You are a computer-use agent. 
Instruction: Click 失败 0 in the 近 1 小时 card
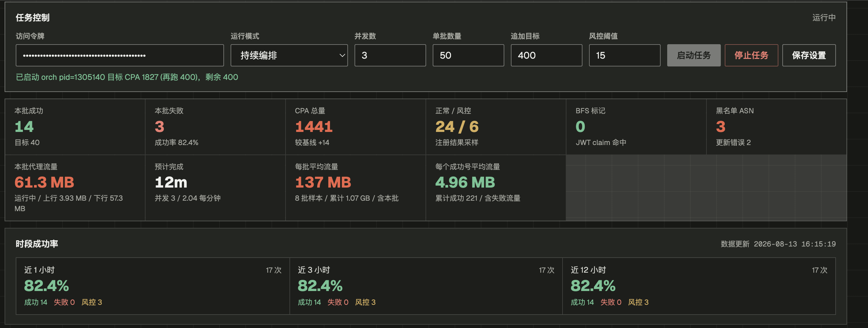(64, 302)
